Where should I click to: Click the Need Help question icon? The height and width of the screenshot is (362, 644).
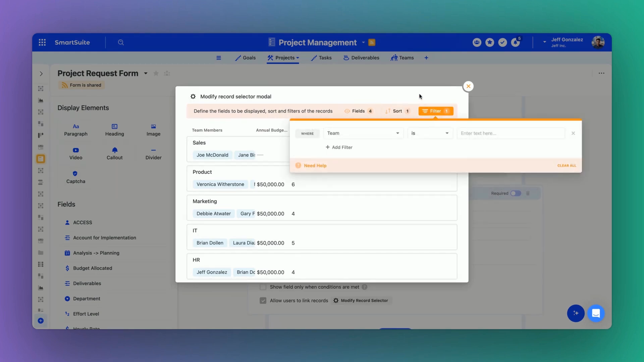click(x=298, y=166)
